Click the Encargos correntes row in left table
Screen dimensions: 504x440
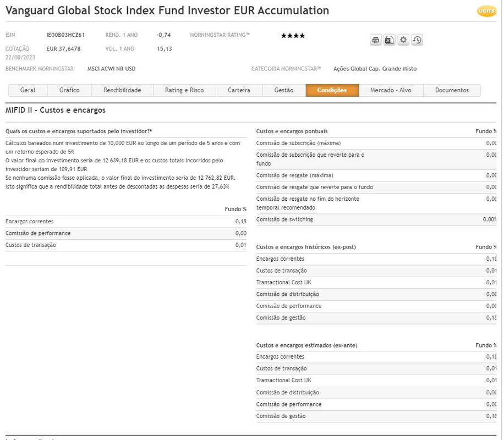[x=126, y=222]
